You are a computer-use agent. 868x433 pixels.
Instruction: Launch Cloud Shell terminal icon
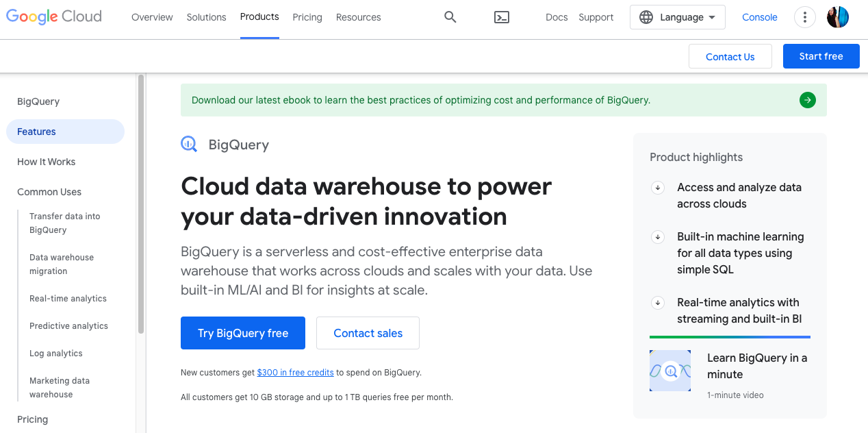tap(502, 17)
